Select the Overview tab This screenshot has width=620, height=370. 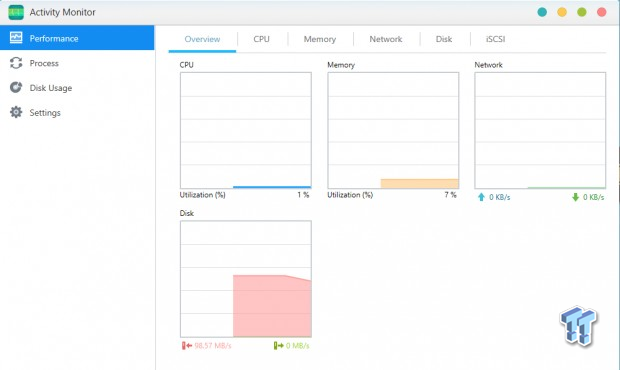(202, 39)
